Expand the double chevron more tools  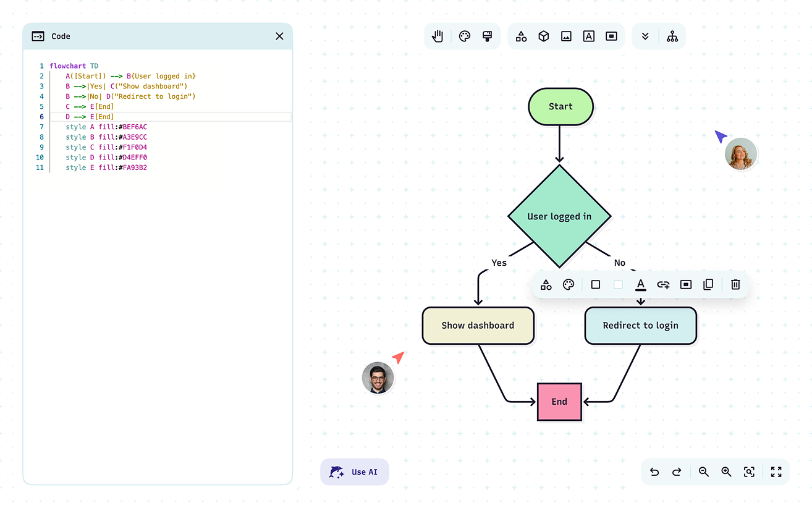645,36
